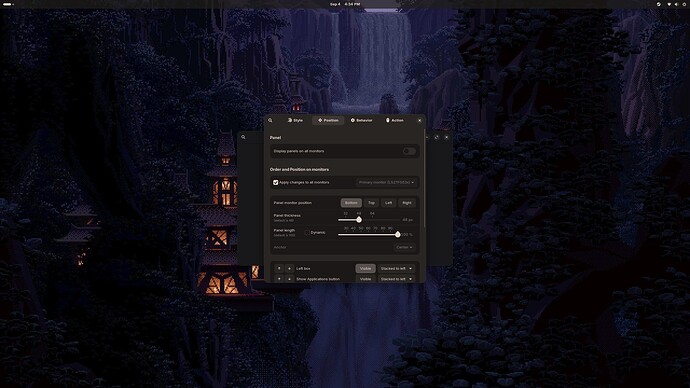
Task: Switch to the Position tab
Action: (328, 120)
